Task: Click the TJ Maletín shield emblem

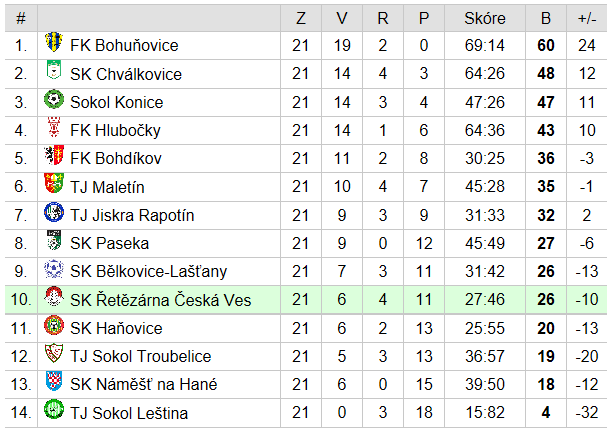Action: 54,183
